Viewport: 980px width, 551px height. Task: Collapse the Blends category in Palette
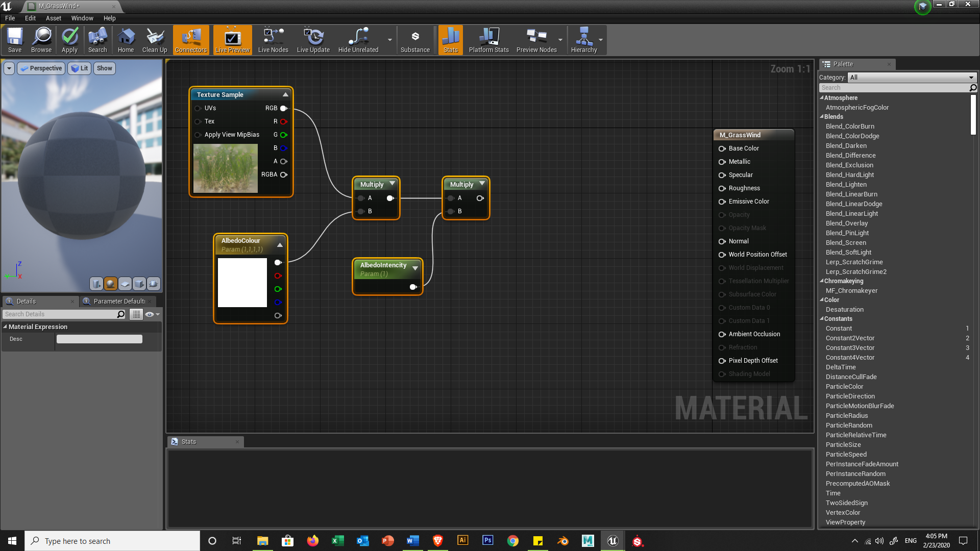(x=822, y=117)
